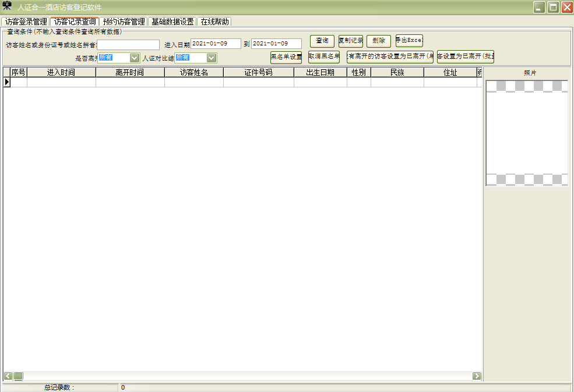Go to the 预约访客管理 tab
Viewport: 574px width, 392px height.
point(124,22)
